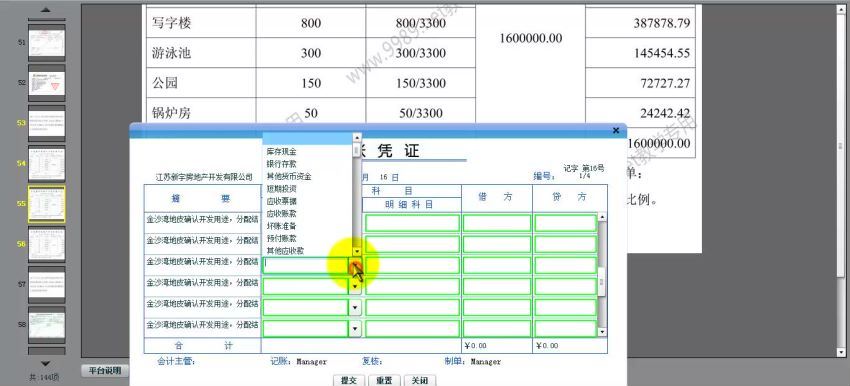This screenshot has width=850, height=386.
Task: Click the 关闭 button
Action: point(420,380)
